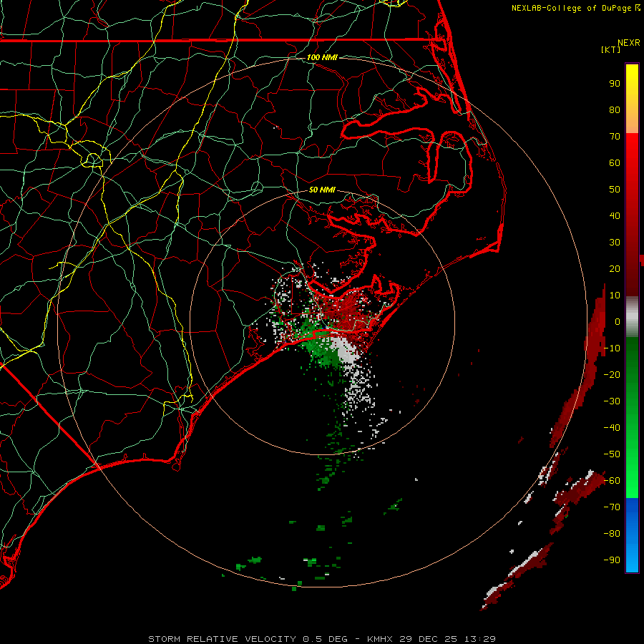This screenshot has height=644, width=644.
Task: Click the "-30" value on the velocity scale
Action: [612, 401]
